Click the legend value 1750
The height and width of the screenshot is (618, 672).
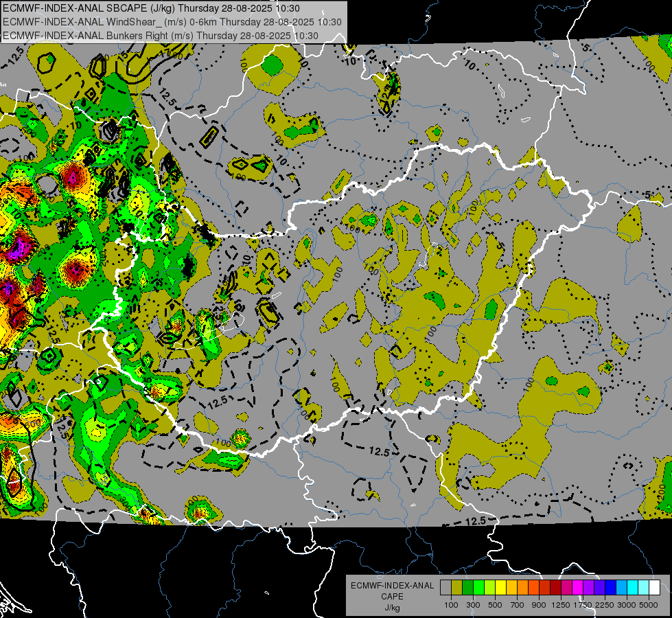(x=583, y=605)
